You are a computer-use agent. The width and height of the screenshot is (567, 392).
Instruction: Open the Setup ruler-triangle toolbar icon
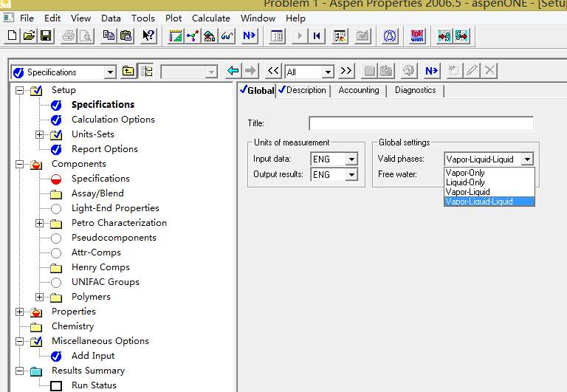(x=176, y=35)
